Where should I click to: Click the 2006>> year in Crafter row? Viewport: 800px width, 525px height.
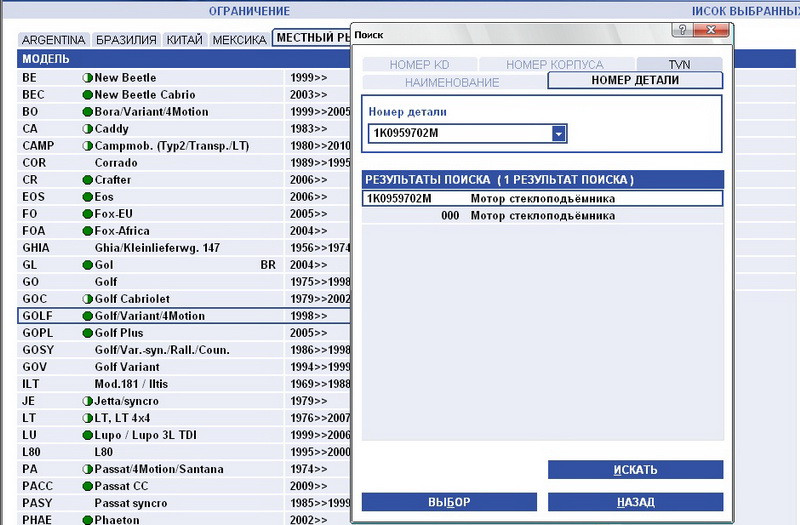pyautogui.click(x=308, y=180)
